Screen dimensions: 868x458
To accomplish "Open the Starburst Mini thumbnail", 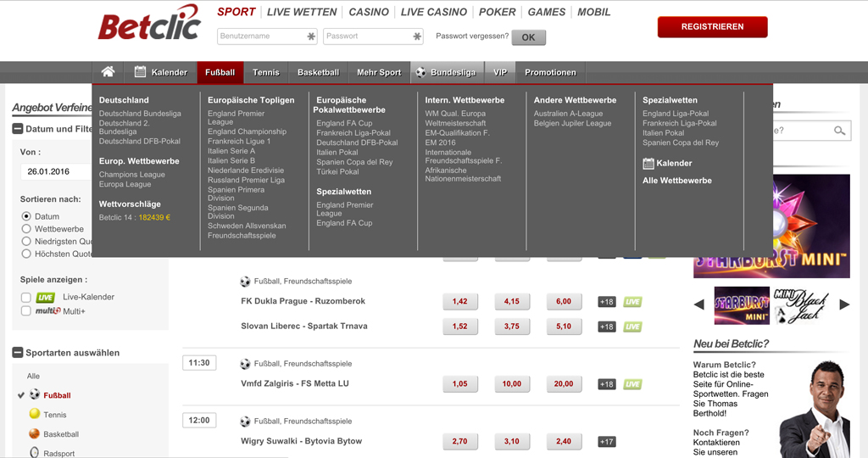I will click(742, 305).
